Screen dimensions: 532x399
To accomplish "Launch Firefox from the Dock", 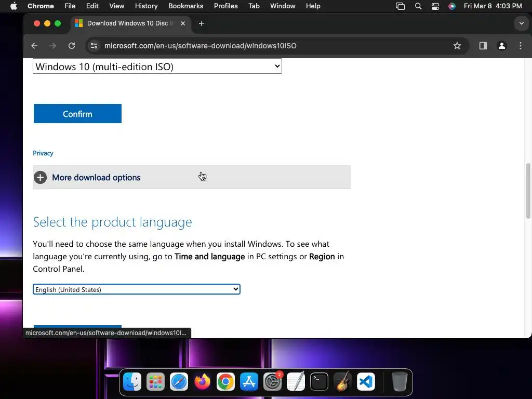I will tap(202, 382).
